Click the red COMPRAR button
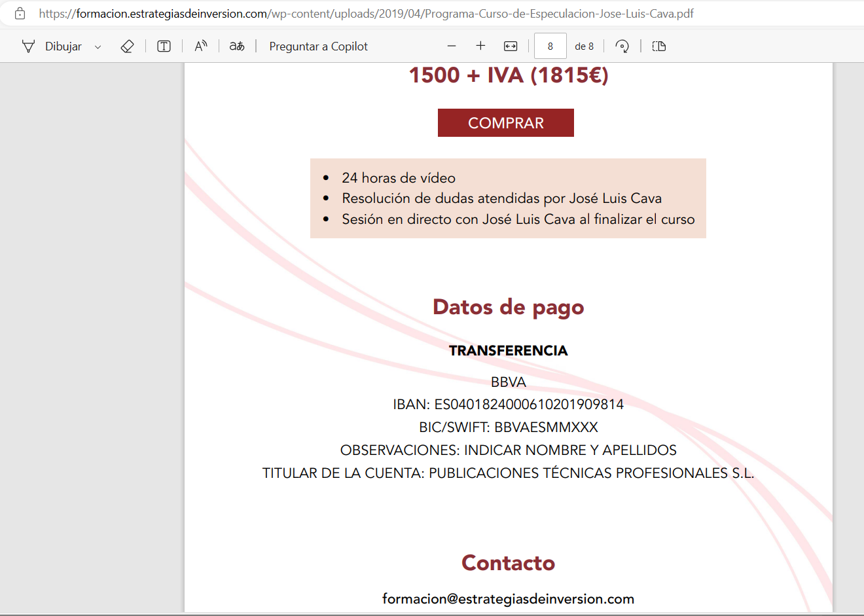 (506, 123)
